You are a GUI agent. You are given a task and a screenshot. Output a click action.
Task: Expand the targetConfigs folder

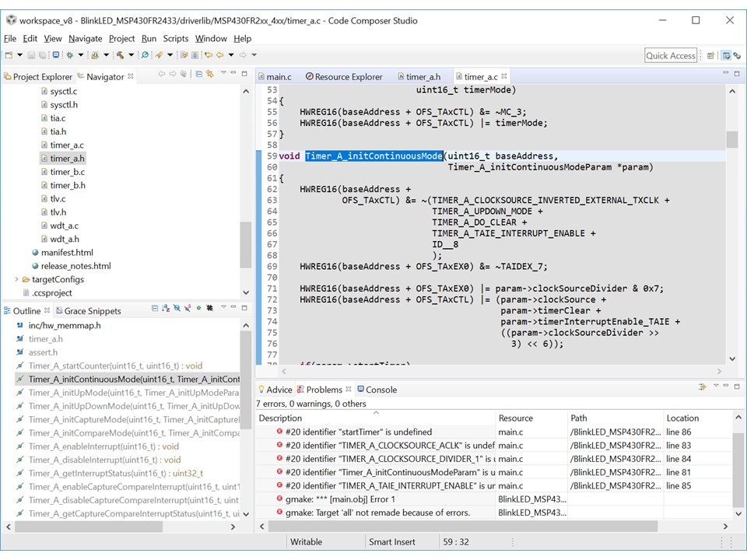[x=17, y=279]
